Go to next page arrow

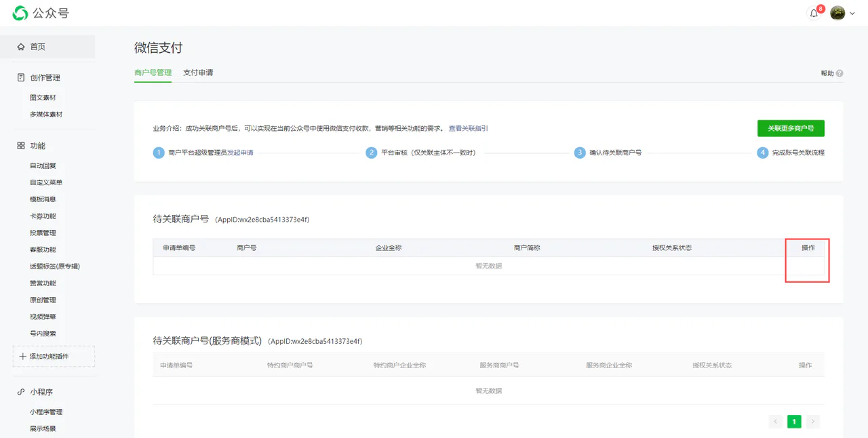point(813,422)
